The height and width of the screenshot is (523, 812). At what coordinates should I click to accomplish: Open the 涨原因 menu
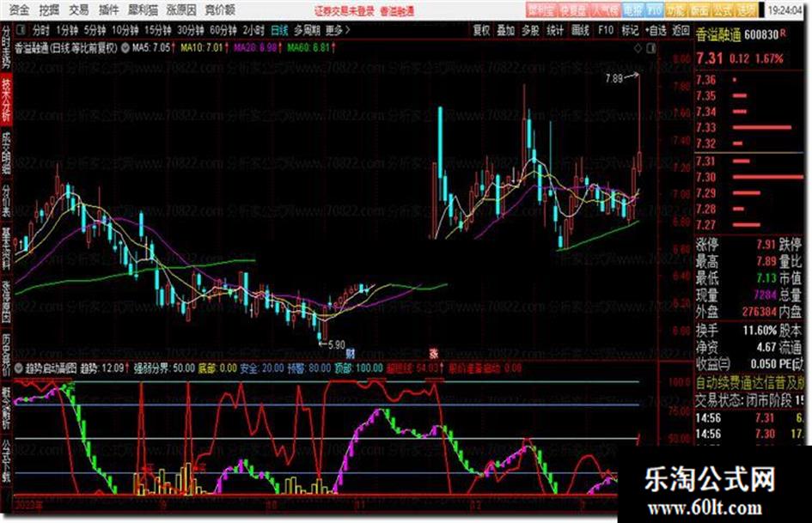[x=182, y=9]
